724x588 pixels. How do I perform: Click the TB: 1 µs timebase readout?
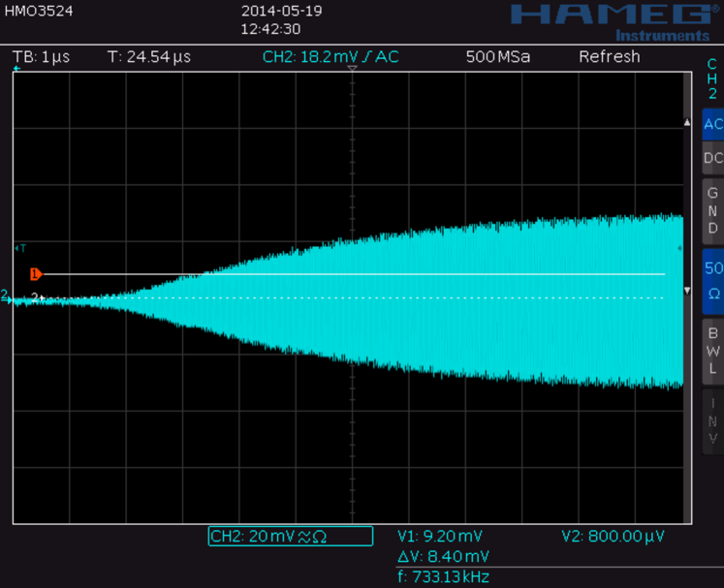43,57
